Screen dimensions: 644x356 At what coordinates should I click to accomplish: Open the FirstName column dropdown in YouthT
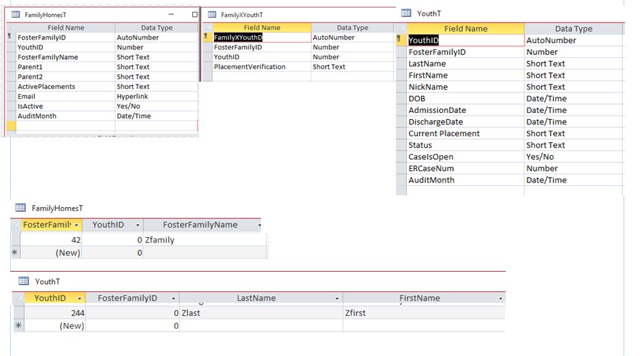[501, 299]
